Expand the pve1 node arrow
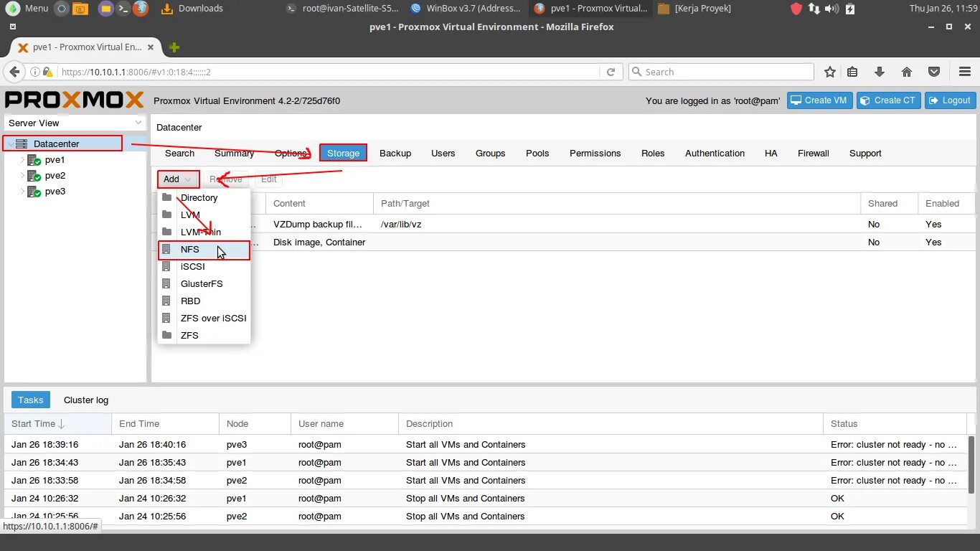980x551 pixels. pos(22,160)
